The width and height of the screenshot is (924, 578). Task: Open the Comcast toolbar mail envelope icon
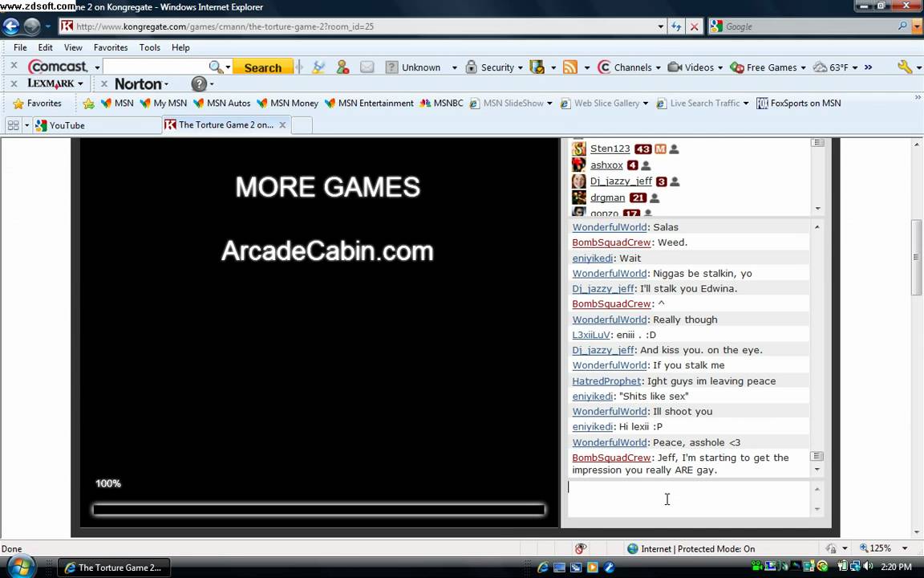pyautogui.click(x=367, y=67)
